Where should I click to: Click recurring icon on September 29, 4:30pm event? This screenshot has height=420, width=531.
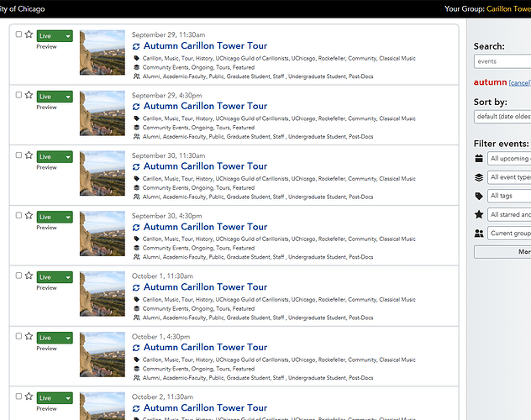(x=136, y=107)
